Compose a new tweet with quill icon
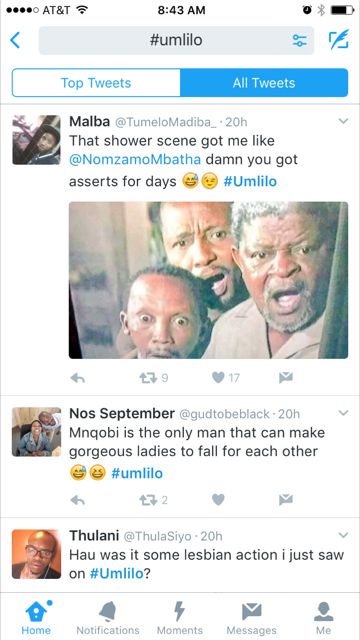The height and width of the screenshot is (640, 360). point(339,40)
